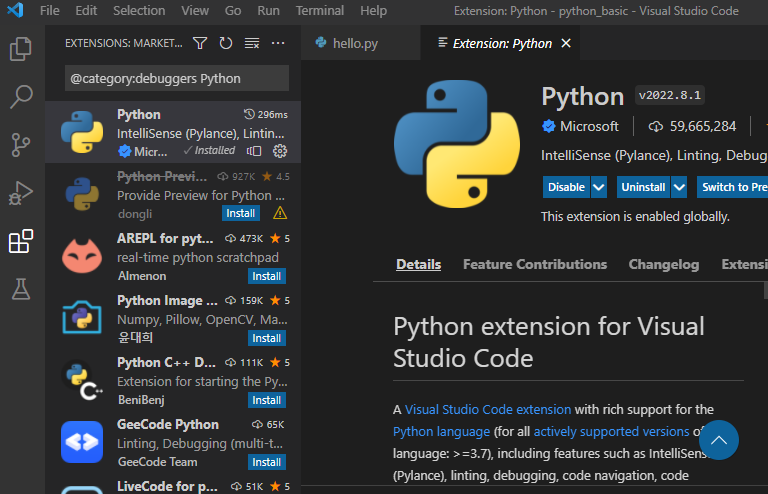Switch to the hello.py editor tab

tap(349, 44)
